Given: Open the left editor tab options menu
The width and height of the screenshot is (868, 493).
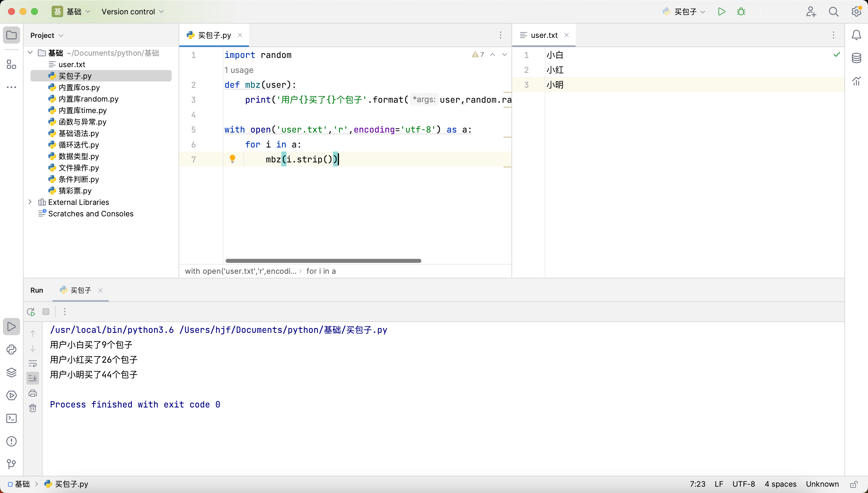Looking at the screenshot, I should click(x=501, y=35).
